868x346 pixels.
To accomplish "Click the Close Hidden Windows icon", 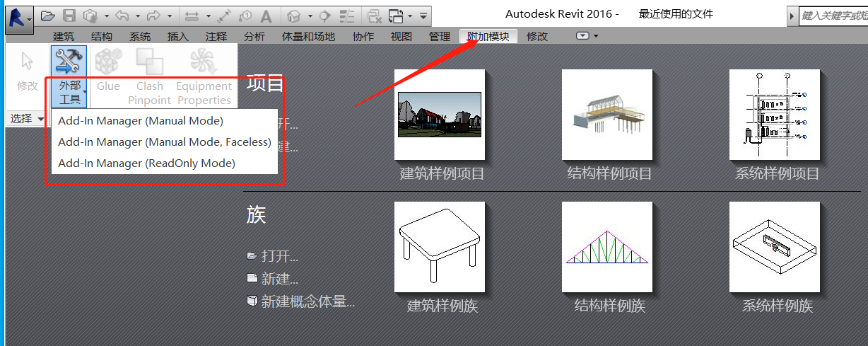I will pyautogui.click(x=374, y=16).
